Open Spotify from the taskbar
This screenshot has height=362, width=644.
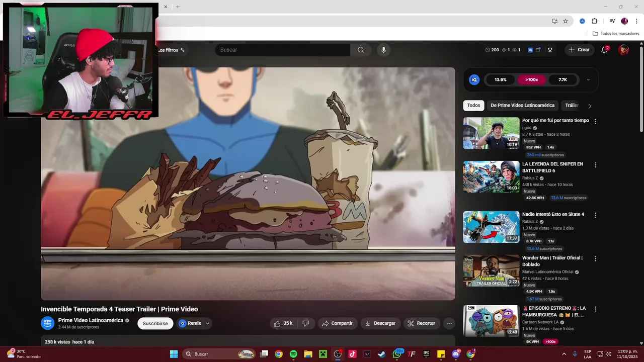coord(293,354)
